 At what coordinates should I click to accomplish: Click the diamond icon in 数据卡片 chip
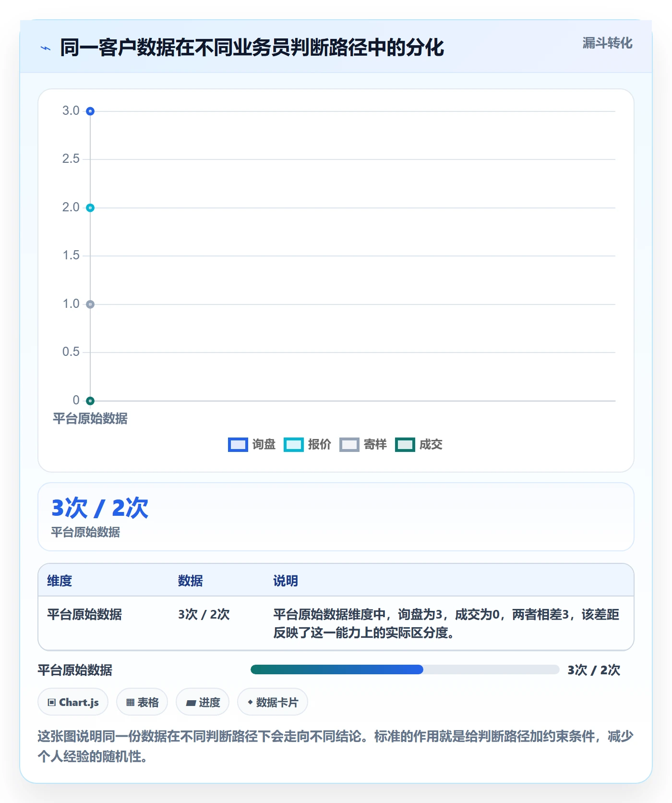pos(250,702)
